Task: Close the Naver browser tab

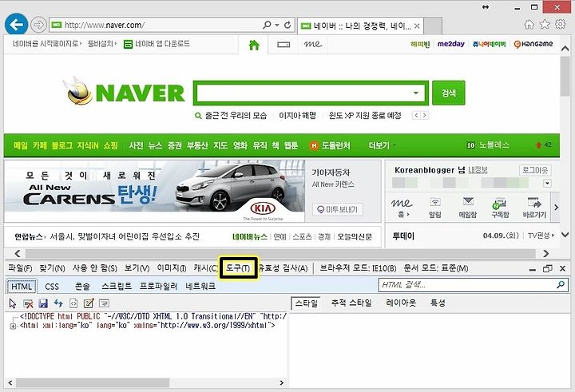Action: (417, 26)
